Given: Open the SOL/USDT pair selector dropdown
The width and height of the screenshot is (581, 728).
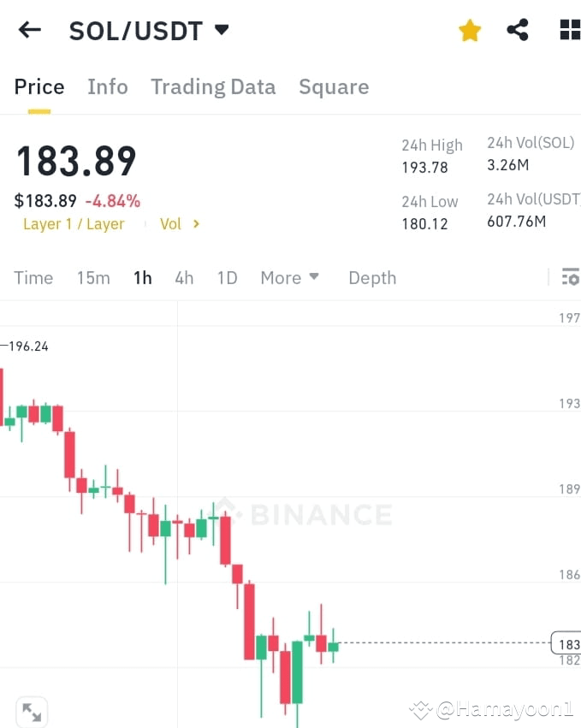Looking at the screenshot, I should coord(221,29).
